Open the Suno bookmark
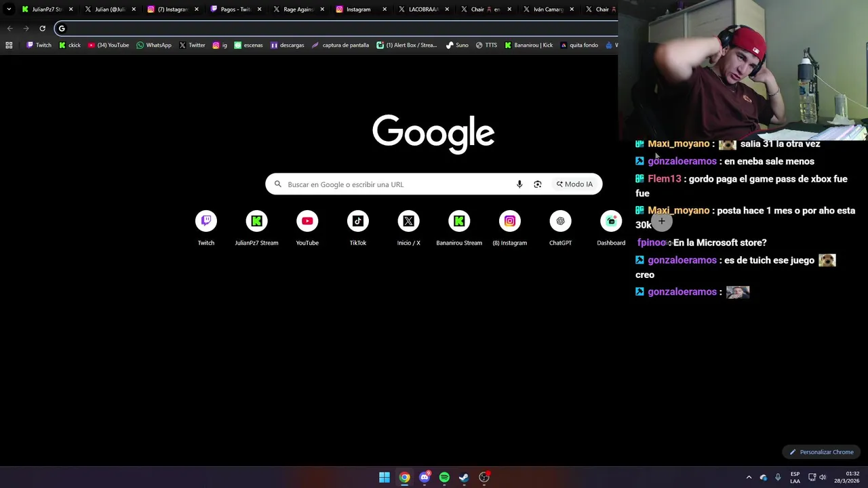This screenshot has height=488, width=868. click(457, 45)
